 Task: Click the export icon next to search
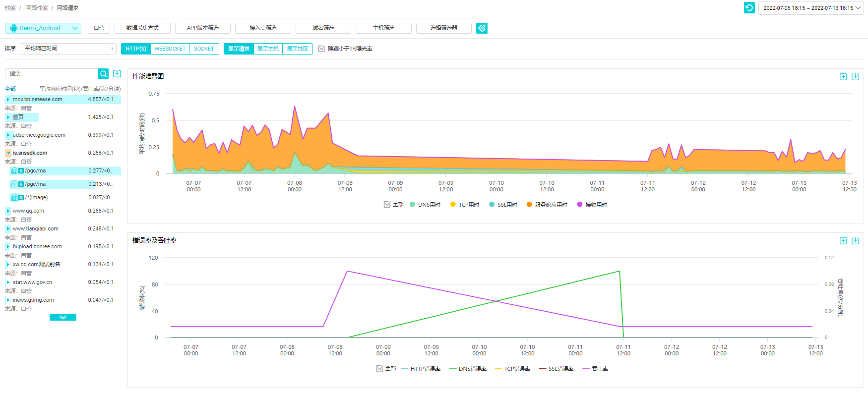point(117,74)
